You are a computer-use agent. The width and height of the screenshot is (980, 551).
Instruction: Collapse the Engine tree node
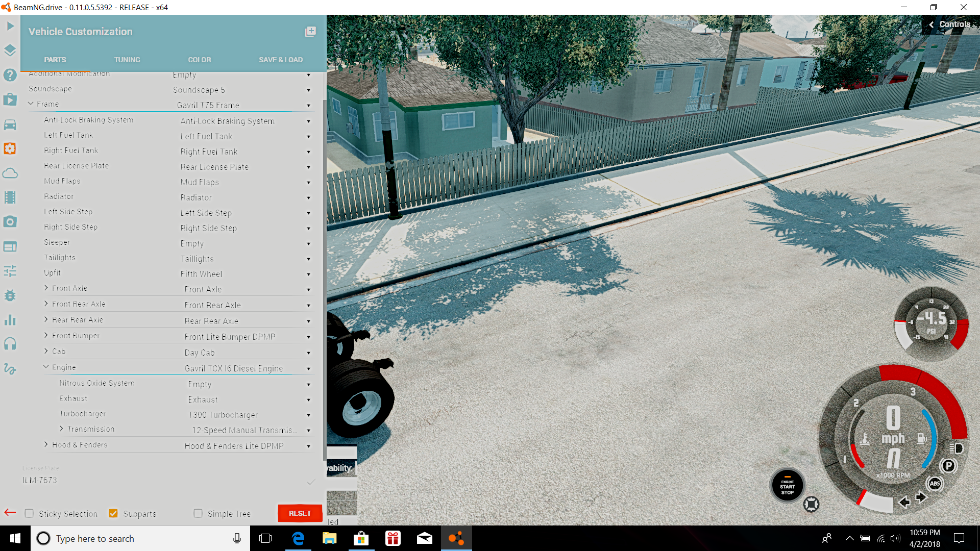pos(46,367)
